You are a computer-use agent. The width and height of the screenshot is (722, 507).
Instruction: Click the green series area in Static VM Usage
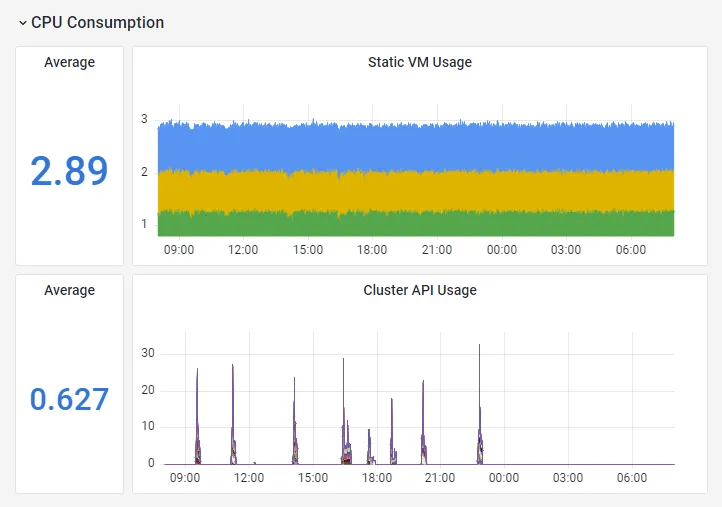pyautogui.click(x=416, y=224)
